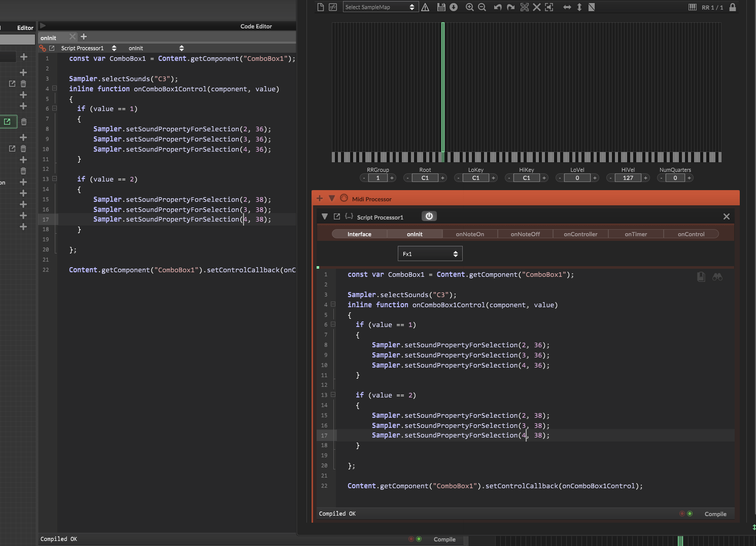Click the binoculars search icon in script editor

[x=717, y=277]
